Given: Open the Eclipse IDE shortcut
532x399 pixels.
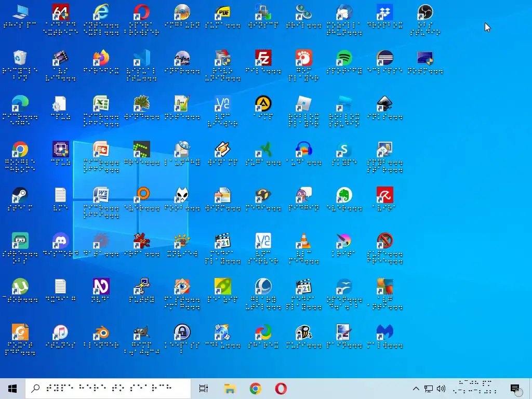Looking at the screenshot, I should pyautogui.click(x=384, y=58).
